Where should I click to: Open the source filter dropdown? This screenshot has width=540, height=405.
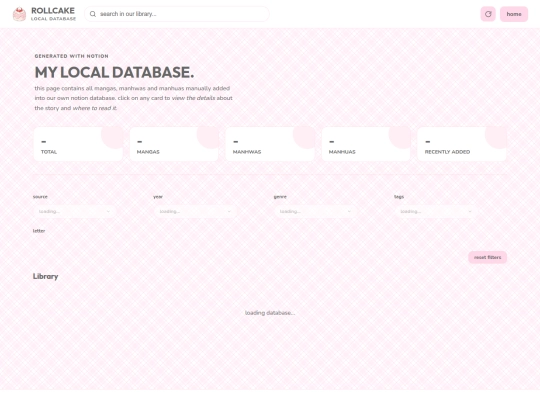pyautogui.click(x=74, y=211)
